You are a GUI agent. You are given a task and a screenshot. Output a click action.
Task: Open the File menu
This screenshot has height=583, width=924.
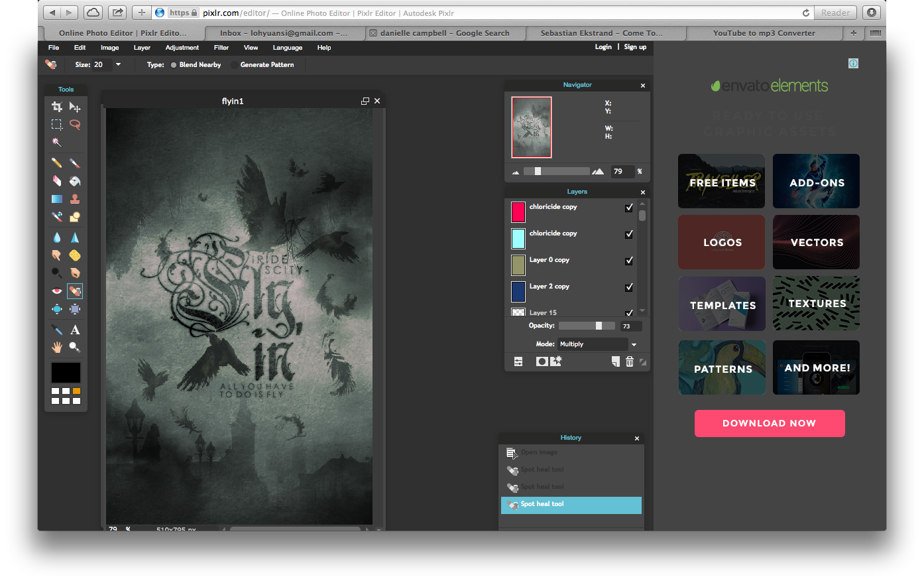54,48
